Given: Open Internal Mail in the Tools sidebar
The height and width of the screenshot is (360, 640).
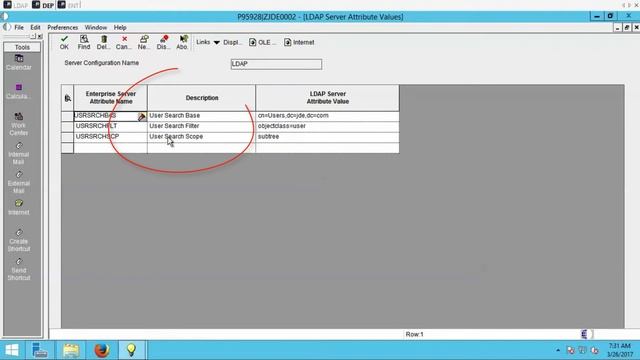Looking at the screenshot, I should [19, 153].
